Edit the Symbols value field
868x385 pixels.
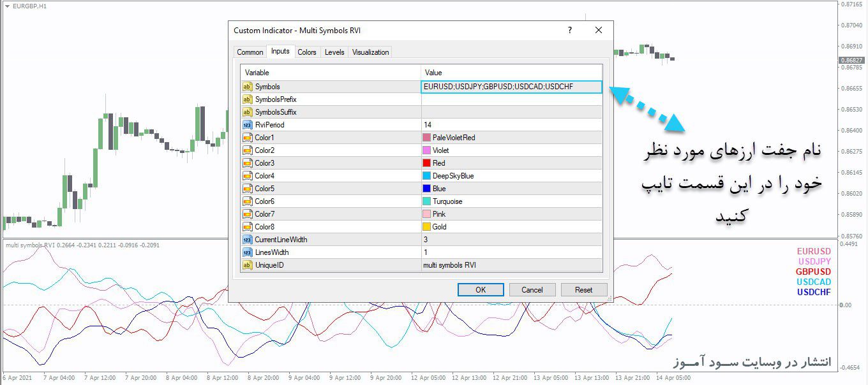tap(511, 87)
